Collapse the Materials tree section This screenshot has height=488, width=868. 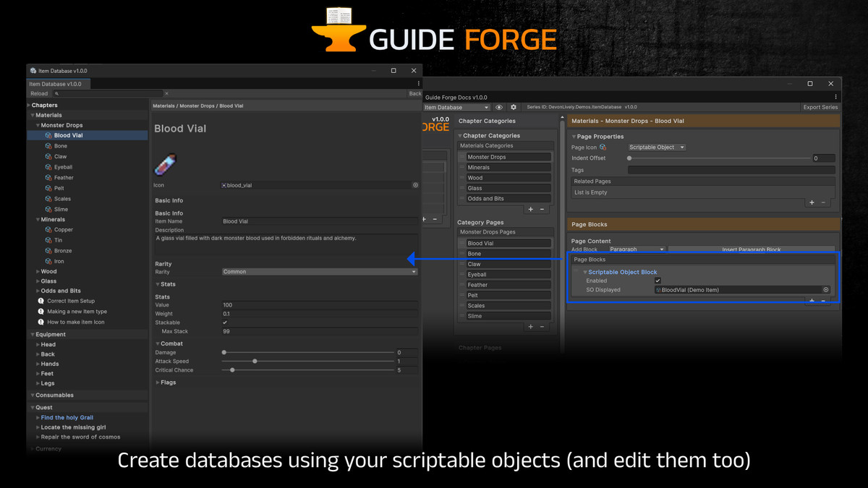(33, 115)
